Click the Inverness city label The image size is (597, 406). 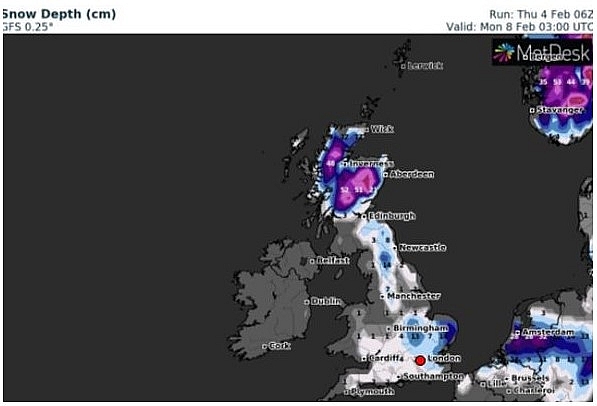[371, 164]
